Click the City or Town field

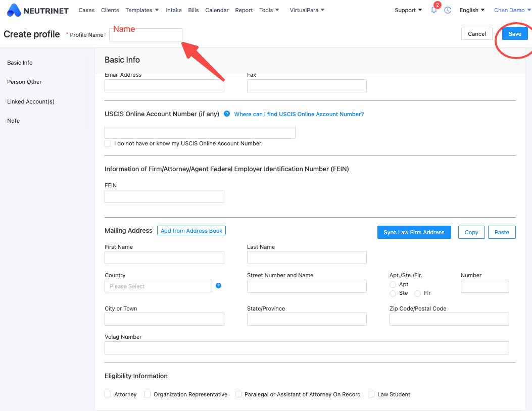tap(164, 319)
